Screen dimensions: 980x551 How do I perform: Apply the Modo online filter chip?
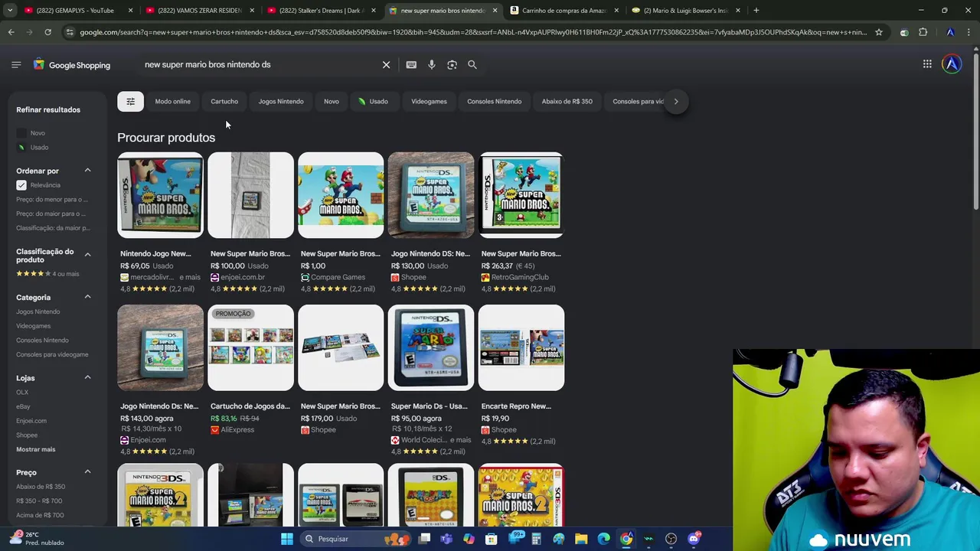(172, 101)
